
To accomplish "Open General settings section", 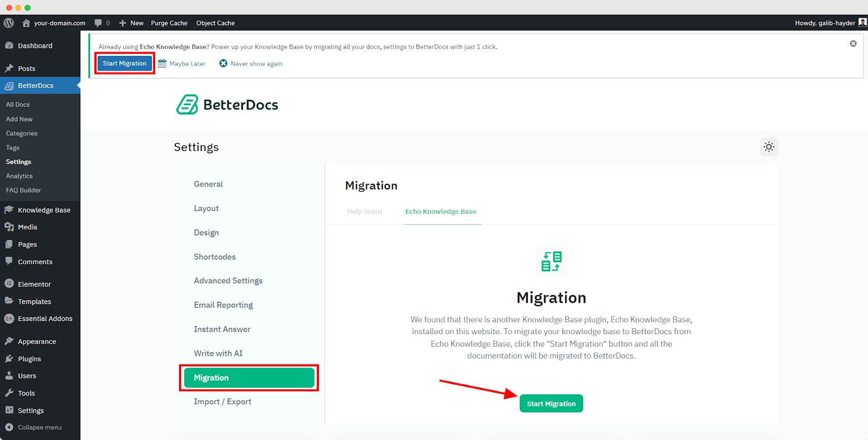I will point(208,184).
